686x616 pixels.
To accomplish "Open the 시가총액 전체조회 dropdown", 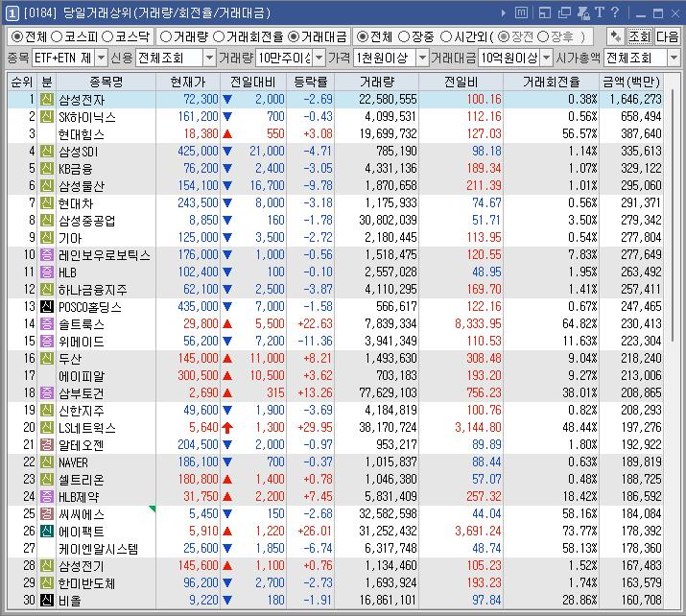I will (x=674, y=58).
